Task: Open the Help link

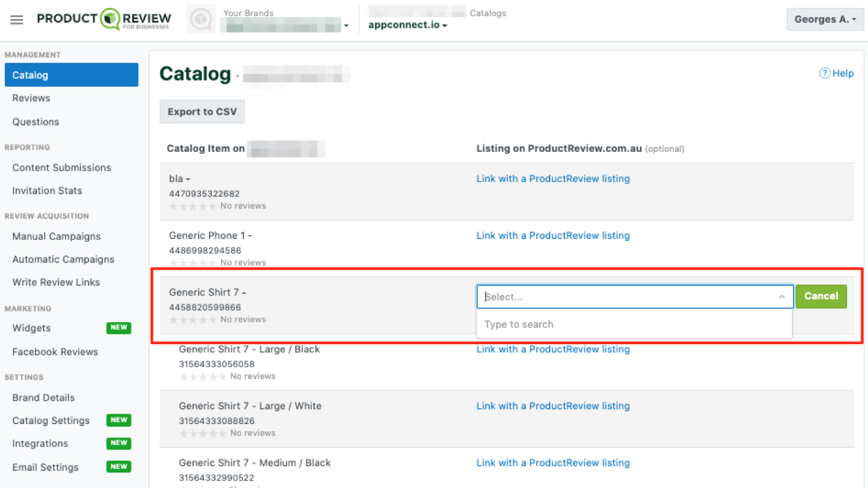Action: (837, 73)
